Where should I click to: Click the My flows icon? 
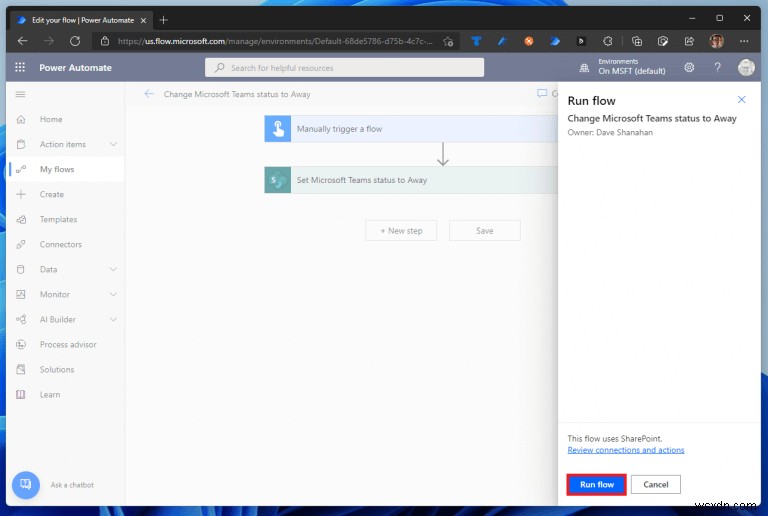click(21, 169)
